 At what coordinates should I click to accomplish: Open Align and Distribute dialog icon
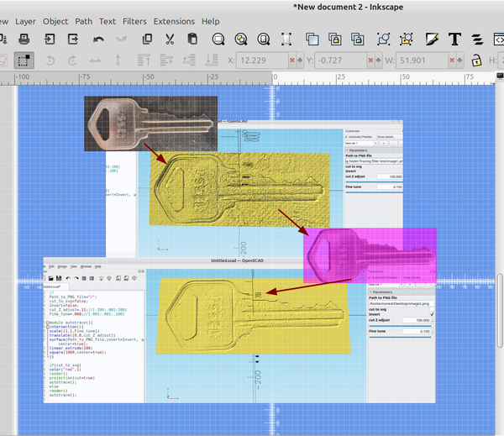[x=477, y=39]
